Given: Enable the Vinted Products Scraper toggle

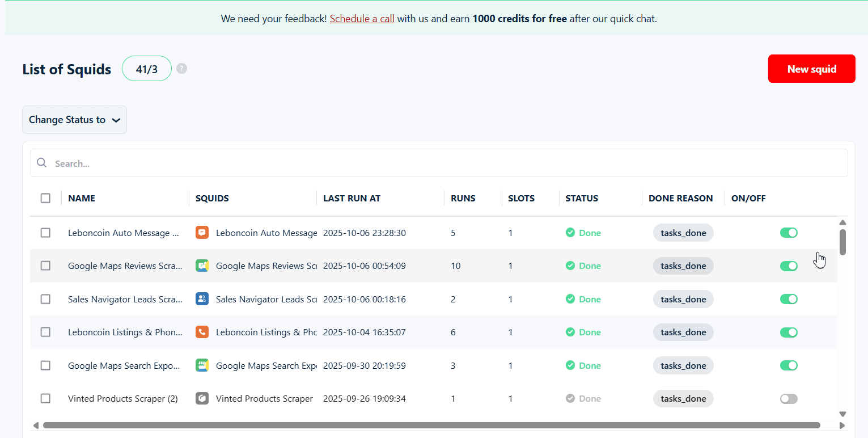Looking at the screenshot, I should (x=789, y=398).
